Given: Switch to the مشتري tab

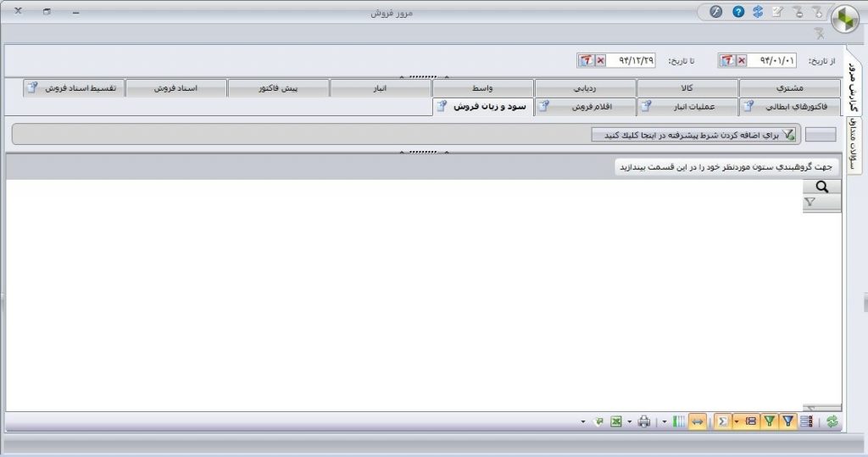Looking at the screenshot, I should (790, 88).
